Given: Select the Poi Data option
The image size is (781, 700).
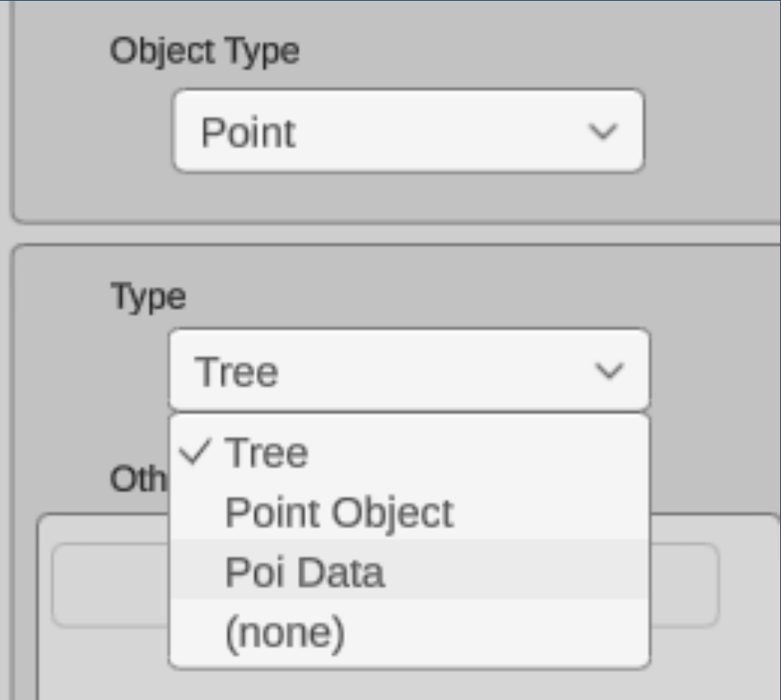Looking at the screenshot, I should point(304,572).
